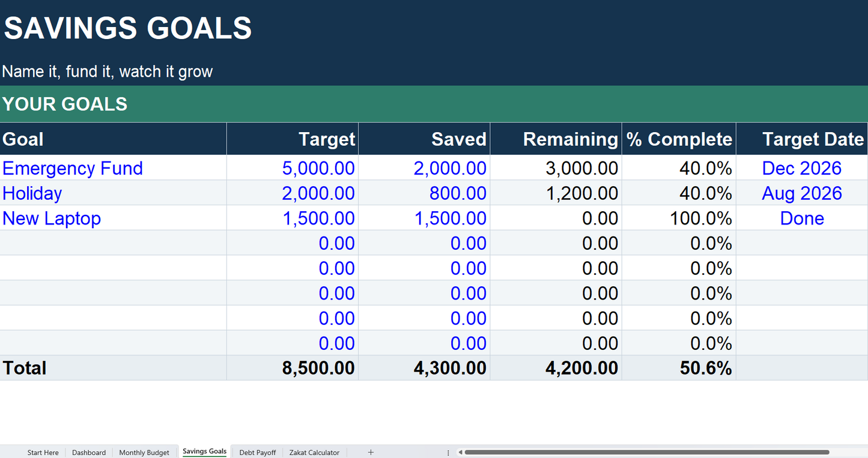The image size is (868, 458).
Task: Select Holiday saved 800.00 cell
Action: 424,193
